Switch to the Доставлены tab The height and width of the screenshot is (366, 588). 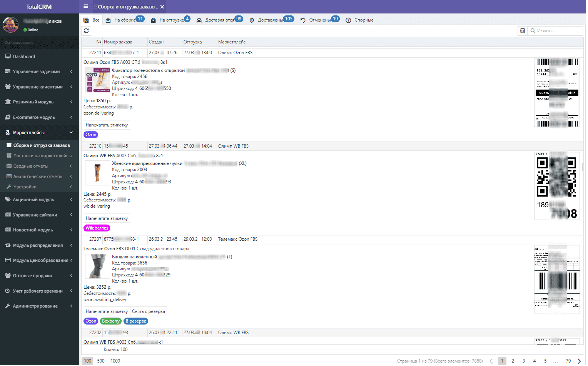tap(271, 20)
